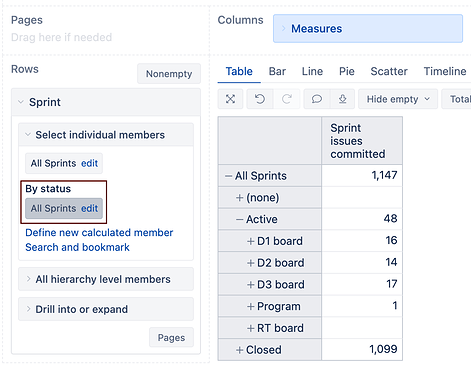The image size is (471, 375).
Task: Click the 16 value for D1 board
Action: (362, 241)
